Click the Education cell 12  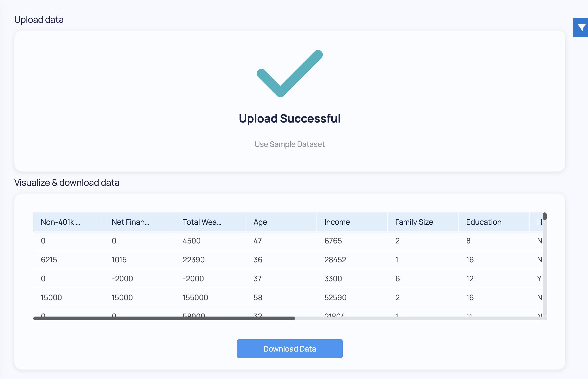(494, 279)
